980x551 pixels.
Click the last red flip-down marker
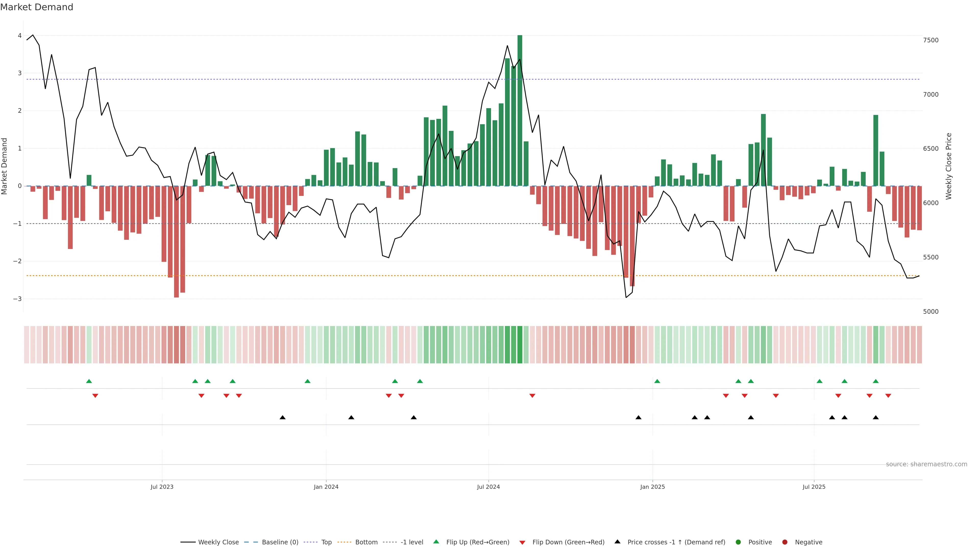(888, 396)
